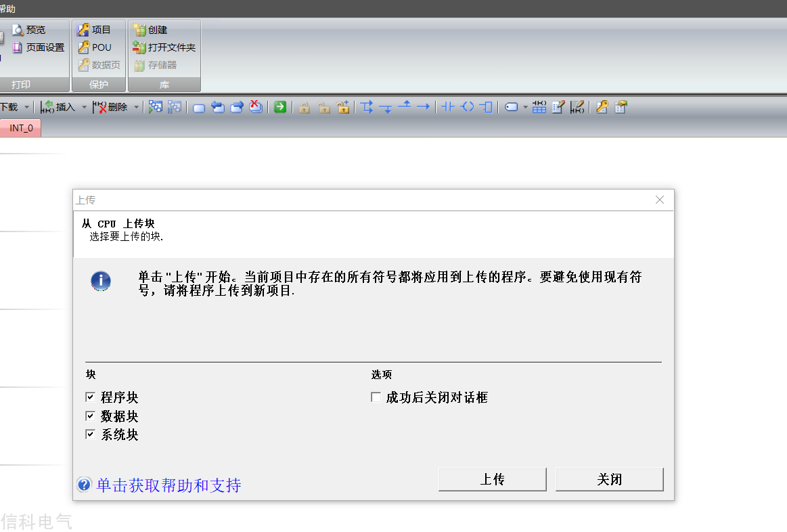Open 单击获取帮助和支持 help link
The height and width of the screenshot is (532, 787).
168,485
